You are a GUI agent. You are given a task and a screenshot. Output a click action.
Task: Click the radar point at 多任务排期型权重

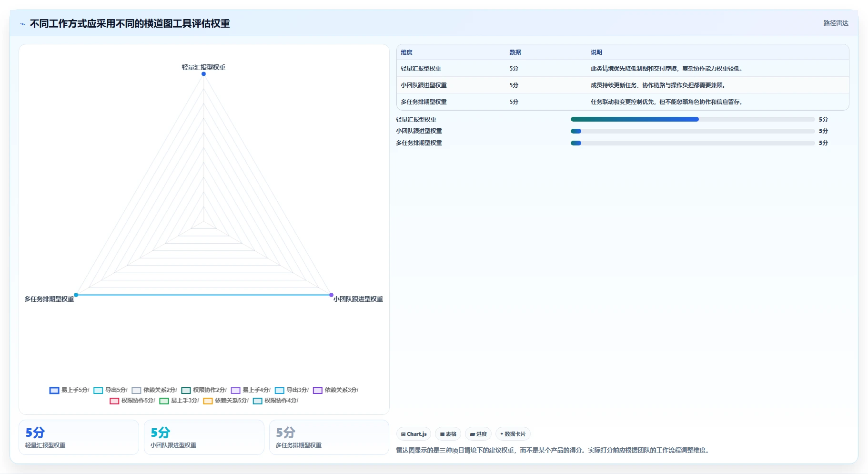pos(76,295)
